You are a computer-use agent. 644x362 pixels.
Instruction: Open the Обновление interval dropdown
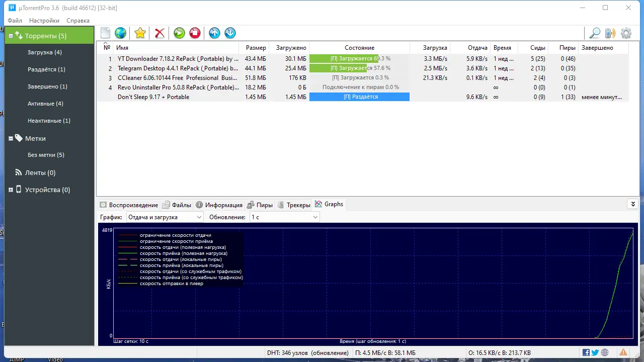(284, 217)
